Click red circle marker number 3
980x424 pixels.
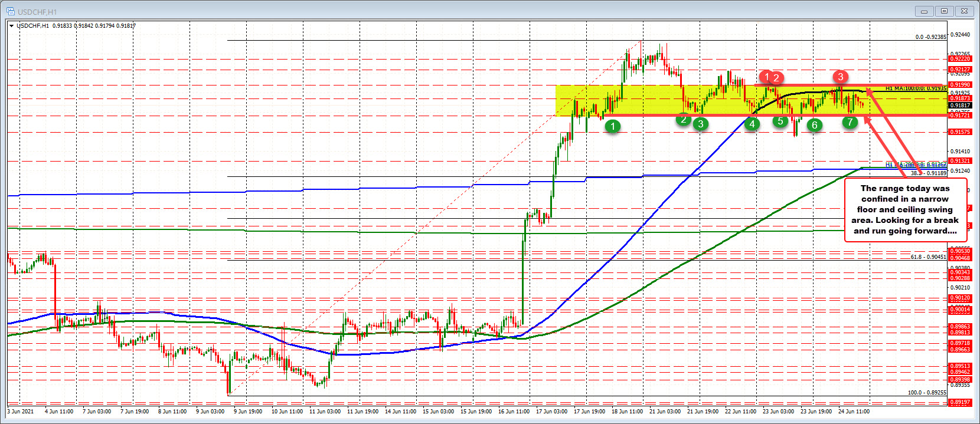click(841, 77)
